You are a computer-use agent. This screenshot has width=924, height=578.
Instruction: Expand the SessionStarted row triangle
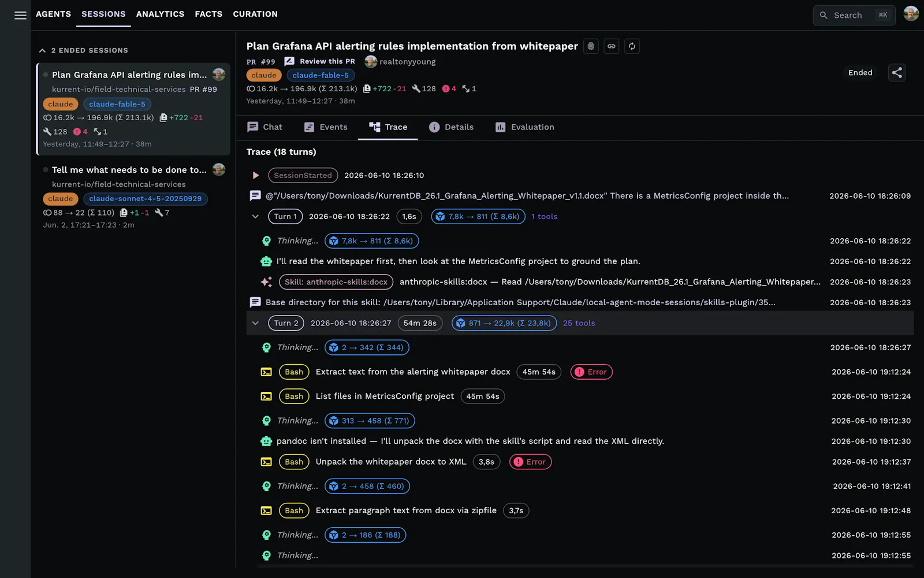pos(255,175)
